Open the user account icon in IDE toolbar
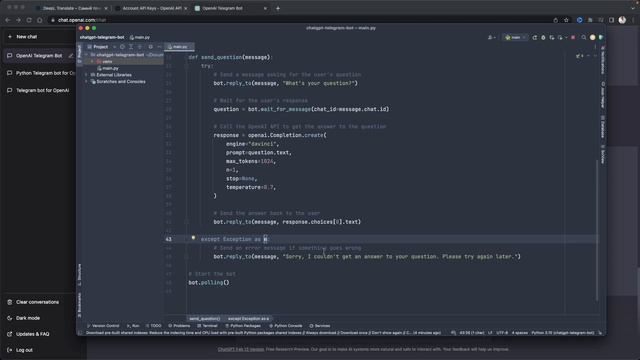Viewport: 640px width, 360px height. 491,38
